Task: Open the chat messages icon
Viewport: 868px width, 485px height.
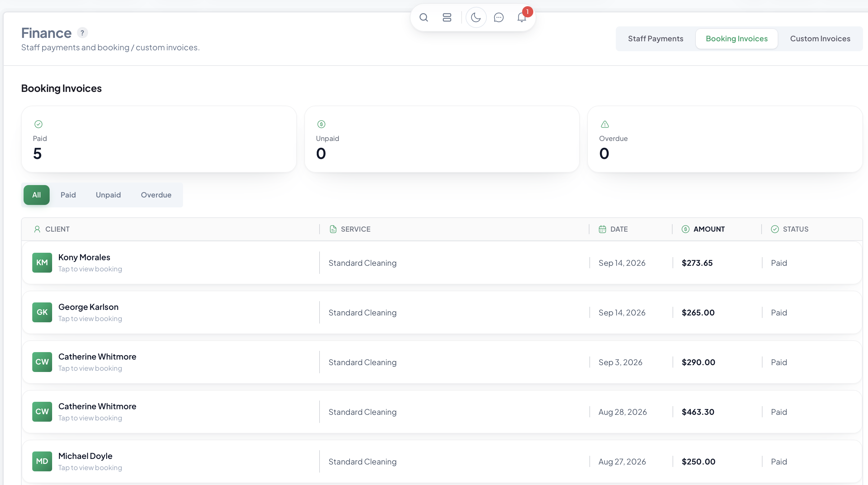Action: (x=499, y=17)
